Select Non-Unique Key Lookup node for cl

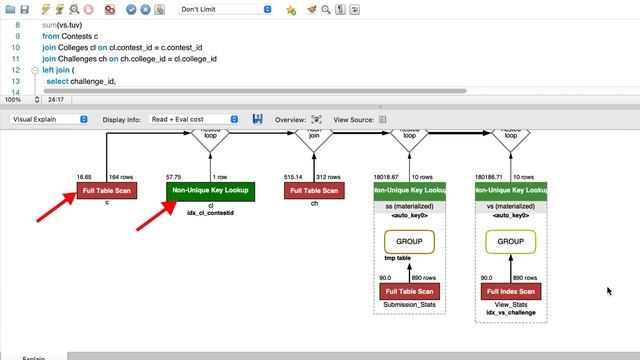pos(210,191)
